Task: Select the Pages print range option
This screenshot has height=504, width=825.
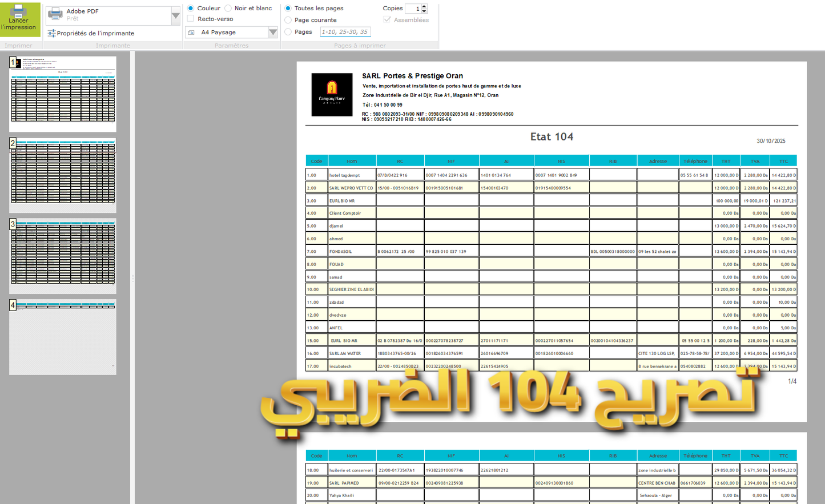Action: pos(288,32)
